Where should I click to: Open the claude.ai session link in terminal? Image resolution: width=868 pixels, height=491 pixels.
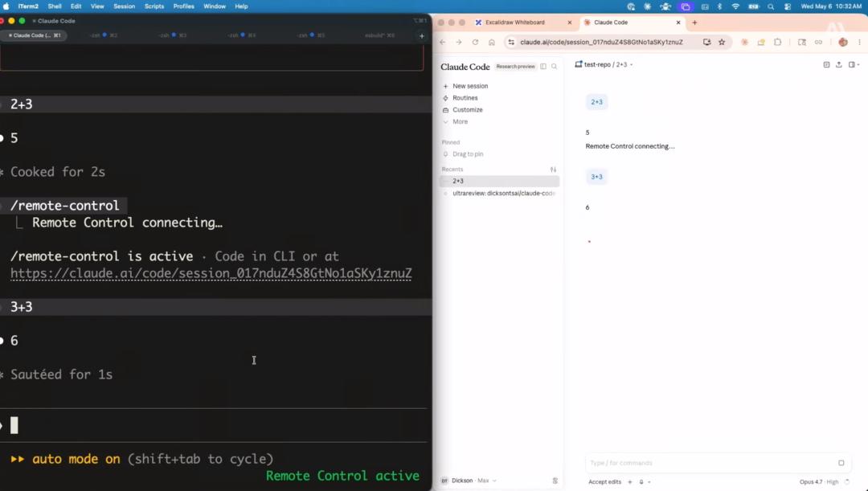click(211, 273)
